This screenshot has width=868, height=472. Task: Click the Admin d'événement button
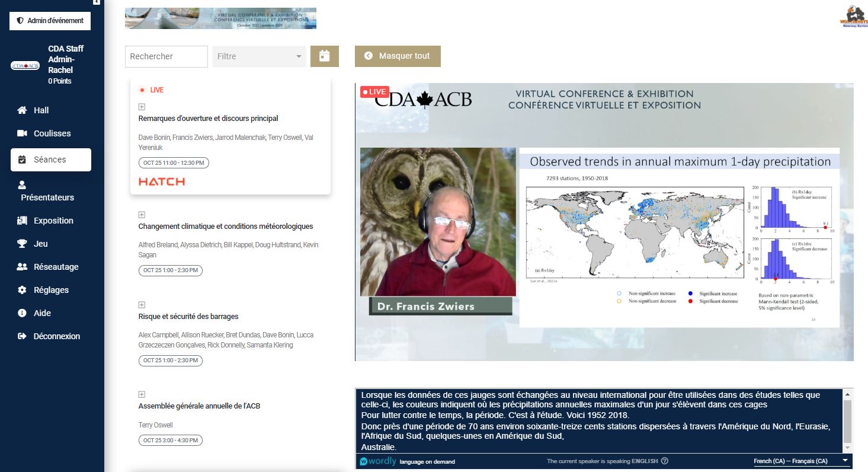(x=50, y=20)
